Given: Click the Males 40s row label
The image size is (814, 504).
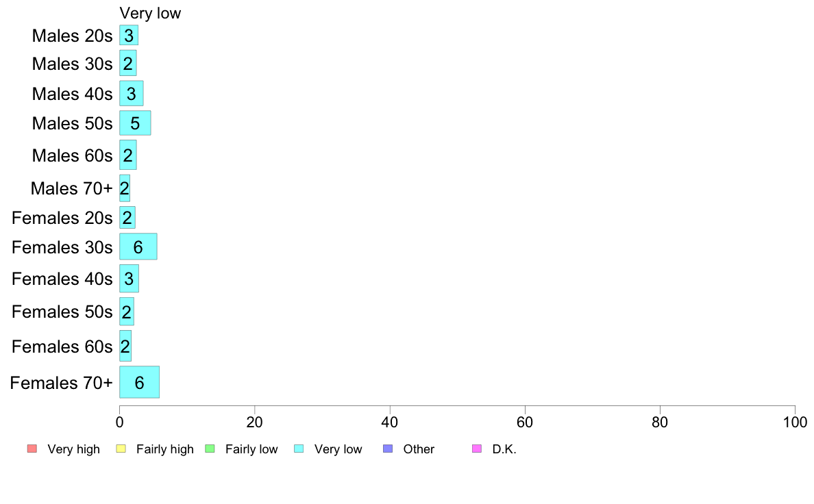Looking at the screenshot, I should point(72,94).
